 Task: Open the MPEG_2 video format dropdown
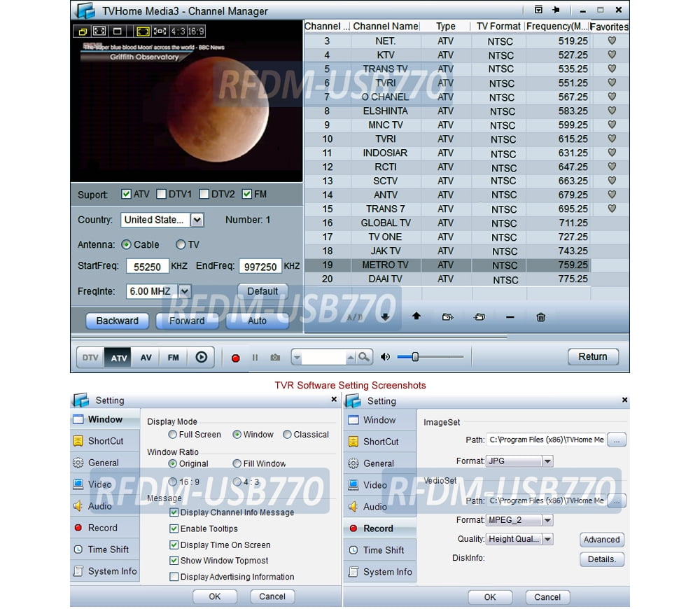point(547,520)
